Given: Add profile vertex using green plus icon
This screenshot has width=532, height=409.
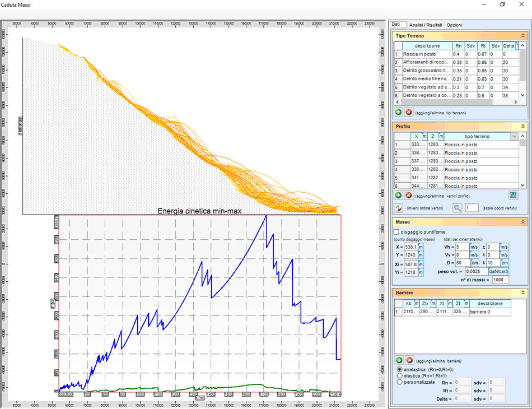Looking at the screenshot, I should coord(398,195).
